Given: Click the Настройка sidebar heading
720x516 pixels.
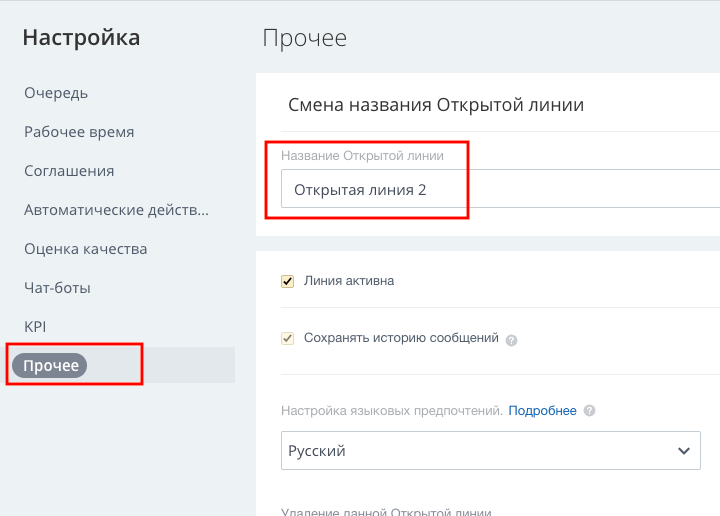Looking at the screenshot, I should pyautogui.click(x=81, y=38).
